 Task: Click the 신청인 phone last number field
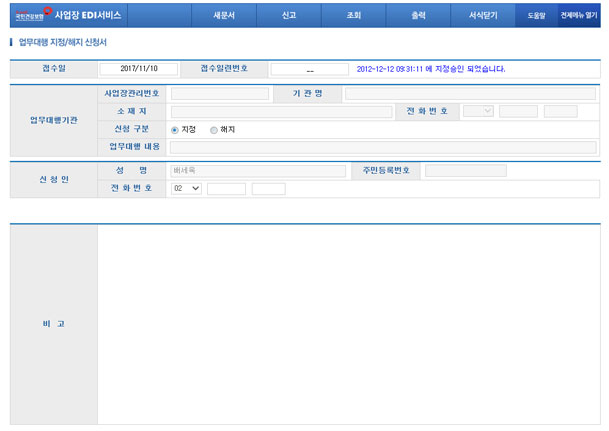pyautogui.click(x=268, y=189)
